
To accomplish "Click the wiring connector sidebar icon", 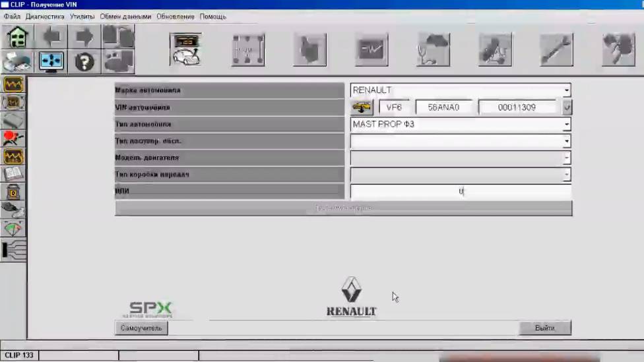I will click(x=14, y=251).
